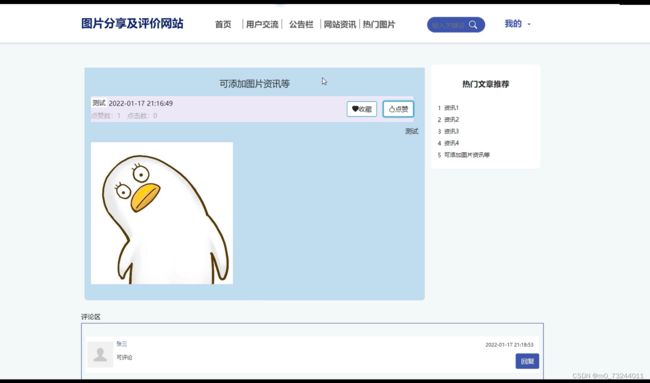650x383 pixels.
Task: Open recommended article 可添加图片资讯等
Action: tap(467, 155)
